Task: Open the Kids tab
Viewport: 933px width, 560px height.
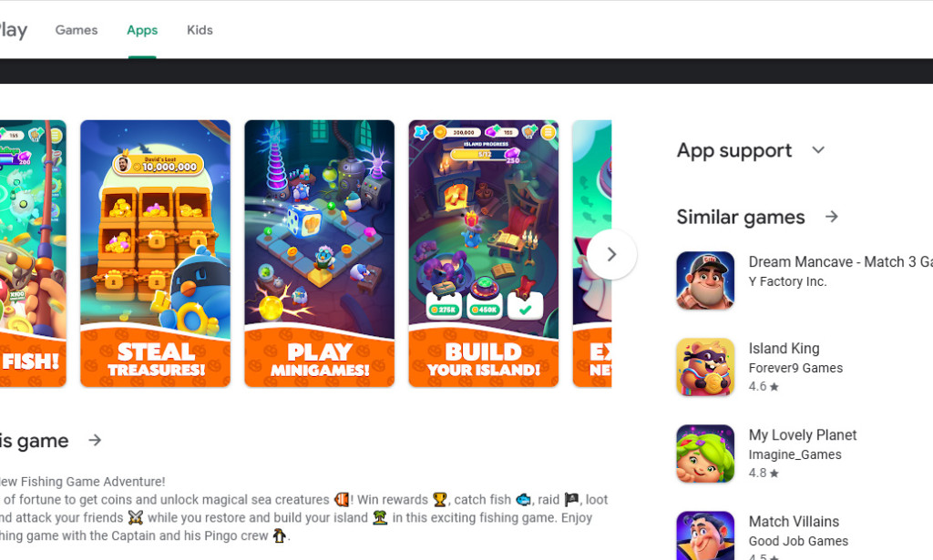Action: point(200,30)
